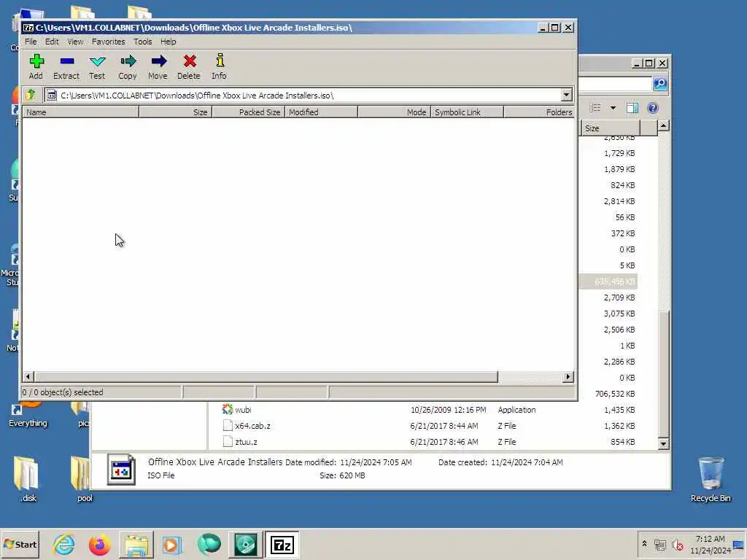Image resolution: width=747 pixels, height=560 pixels.
Task: Open the Info toolbar icon
Action: 219,66
